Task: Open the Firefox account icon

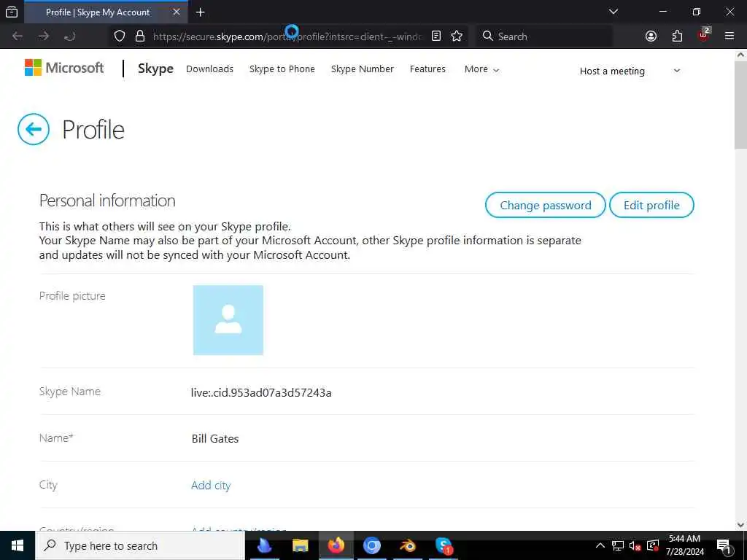Action: (651, 36)
